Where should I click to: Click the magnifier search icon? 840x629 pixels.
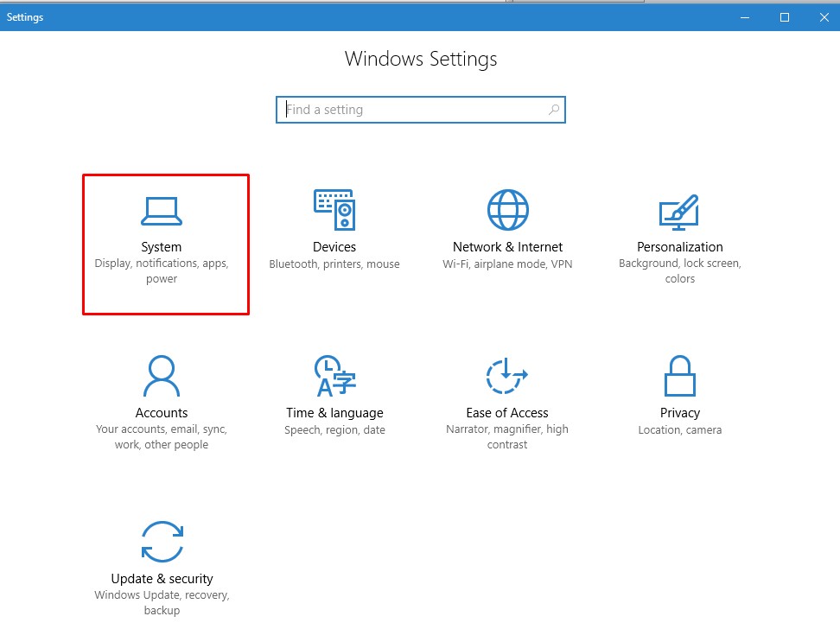pyautogui.click(x=554, y=110)
